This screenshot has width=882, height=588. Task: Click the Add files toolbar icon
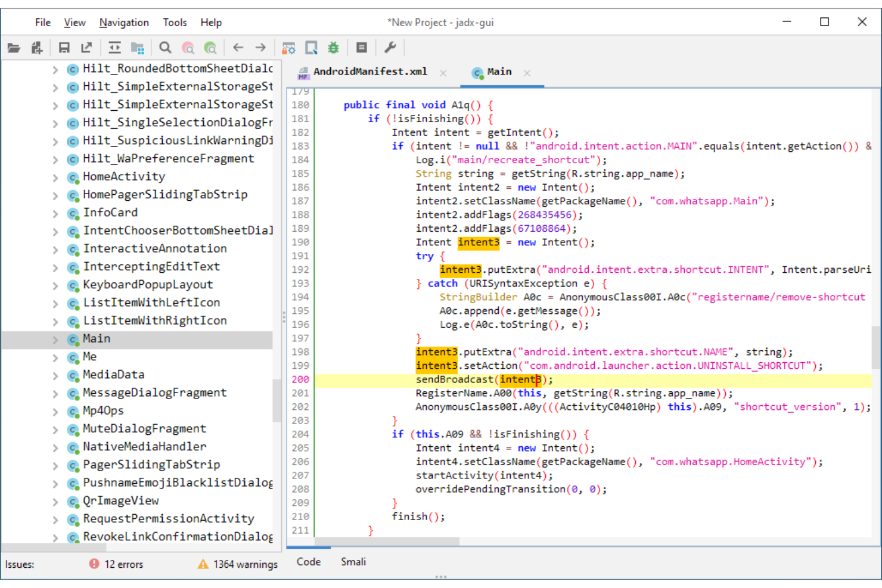coord(37,48)
